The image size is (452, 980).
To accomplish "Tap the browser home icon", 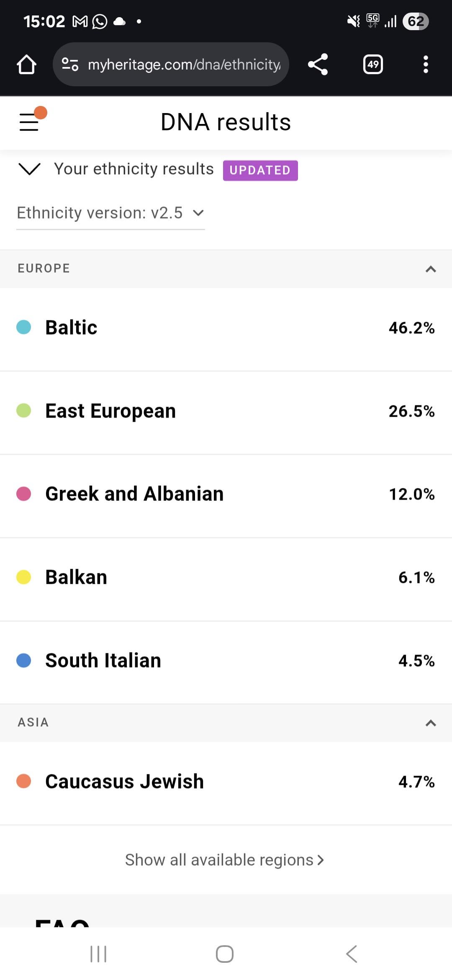I will pyautogui.click(x=26, y=64).
